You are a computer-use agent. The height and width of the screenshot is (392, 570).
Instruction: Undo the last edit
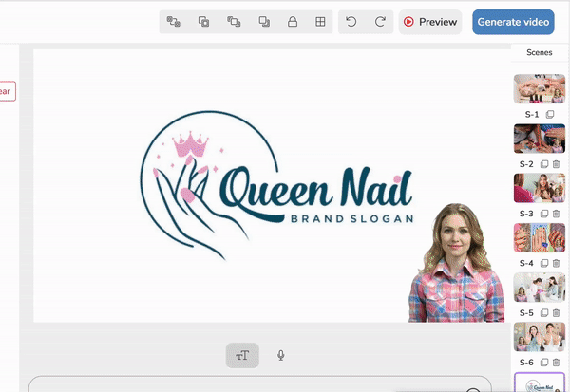point(351,22)
